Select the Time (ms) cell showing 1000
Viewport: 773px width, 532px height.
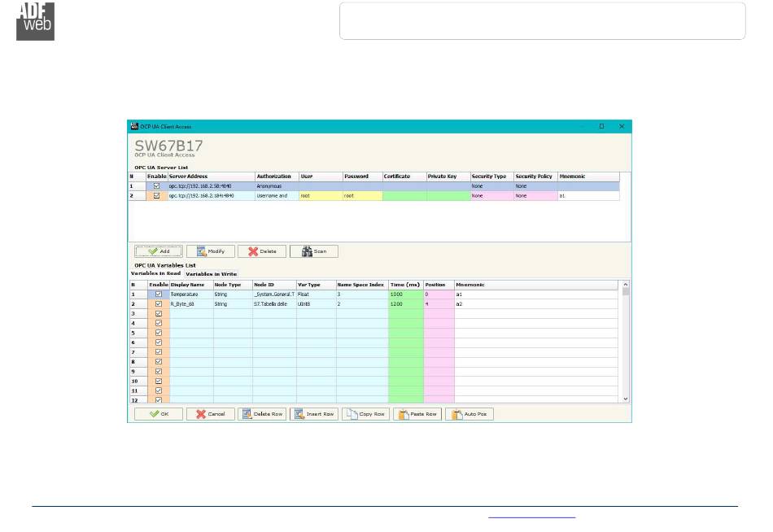(405, 294)
